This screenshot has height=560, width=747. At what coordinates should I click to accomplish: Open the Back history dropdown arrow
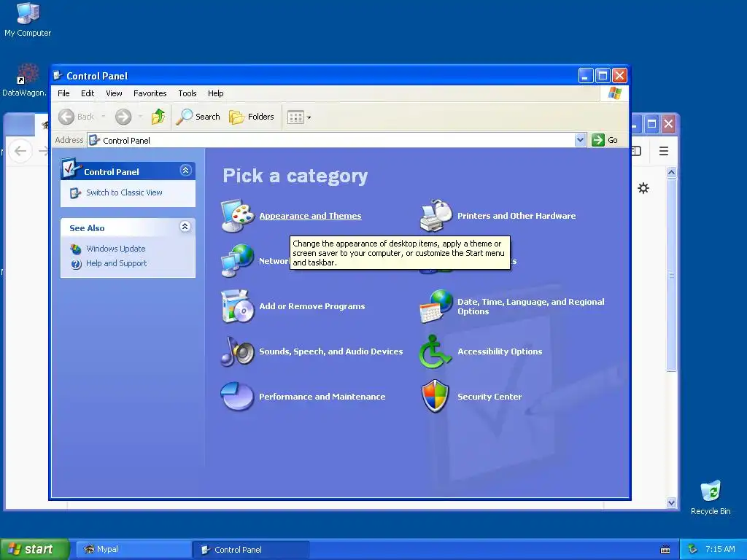click(104, 117)
